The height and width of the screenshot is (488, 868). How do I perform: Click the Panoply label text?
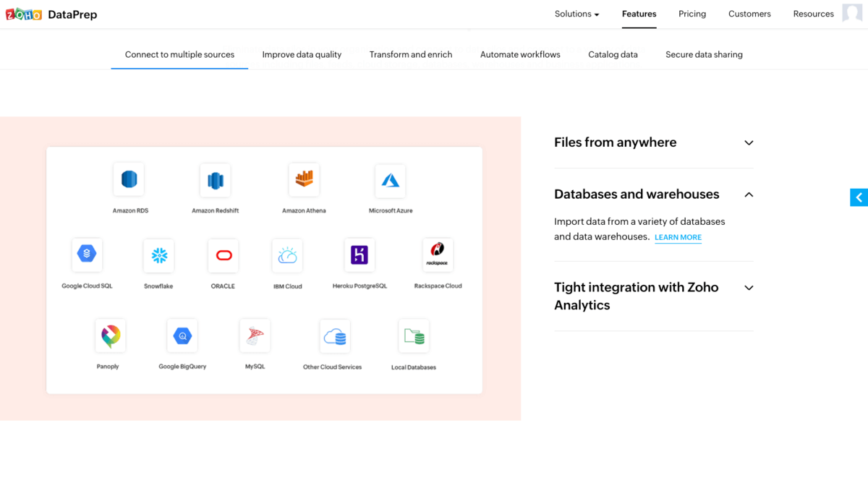108,367
